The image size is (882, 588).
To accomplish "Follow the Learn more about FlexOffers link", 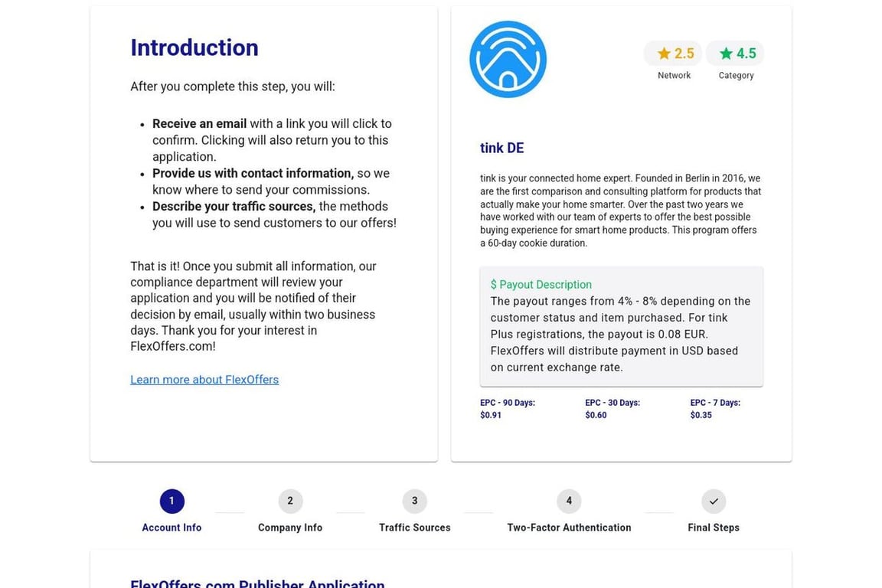I will click(204, 380).
